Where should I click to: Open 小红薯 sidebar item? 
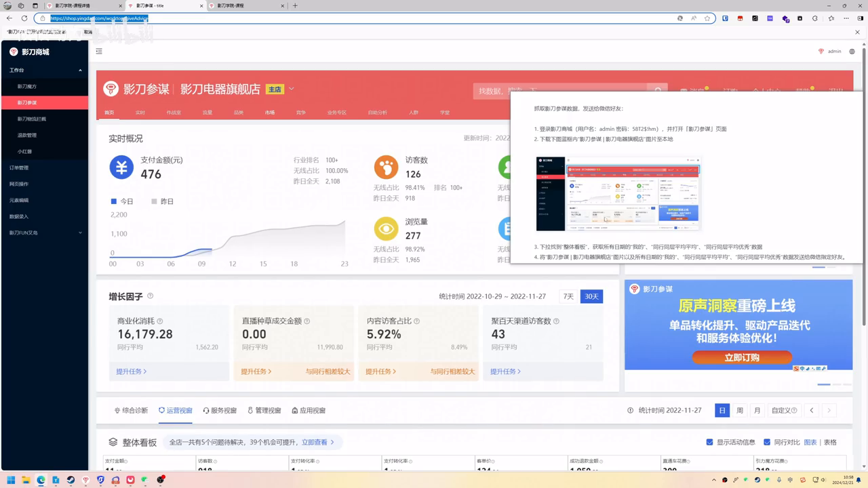[44, 151]
